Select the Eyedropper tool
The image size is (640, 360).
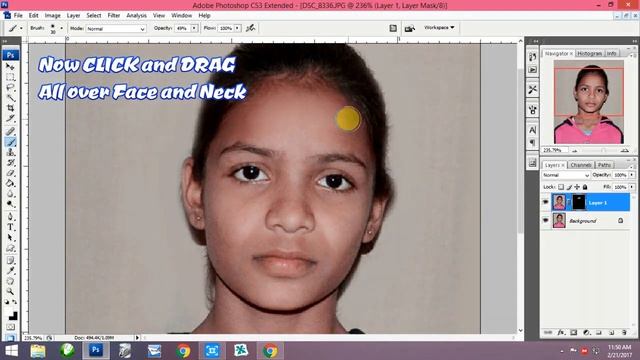[11, 271]
